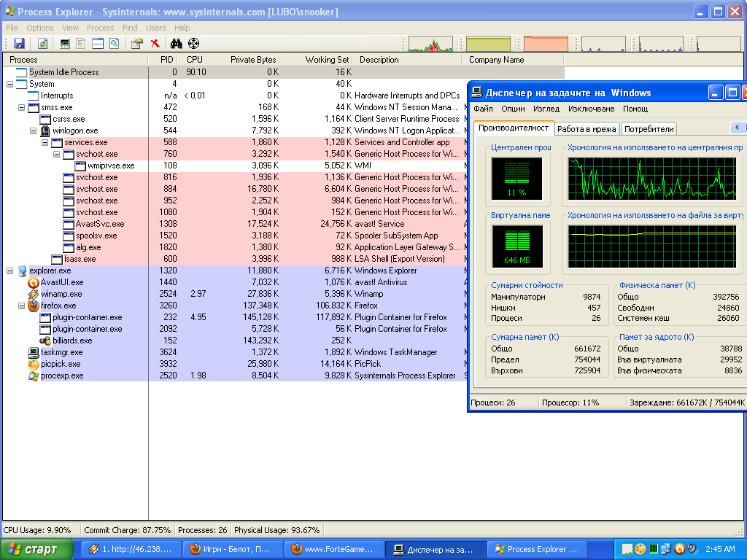Click the crosshair Find Window's Process icon

pyautogui.click(x=193, y=44)
